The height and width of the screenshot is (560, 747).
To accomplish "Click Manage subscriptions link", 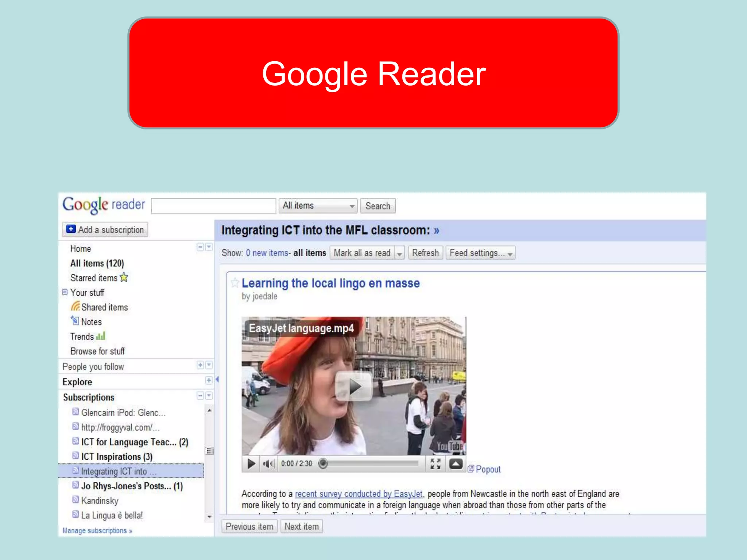I will click(97, 531).
